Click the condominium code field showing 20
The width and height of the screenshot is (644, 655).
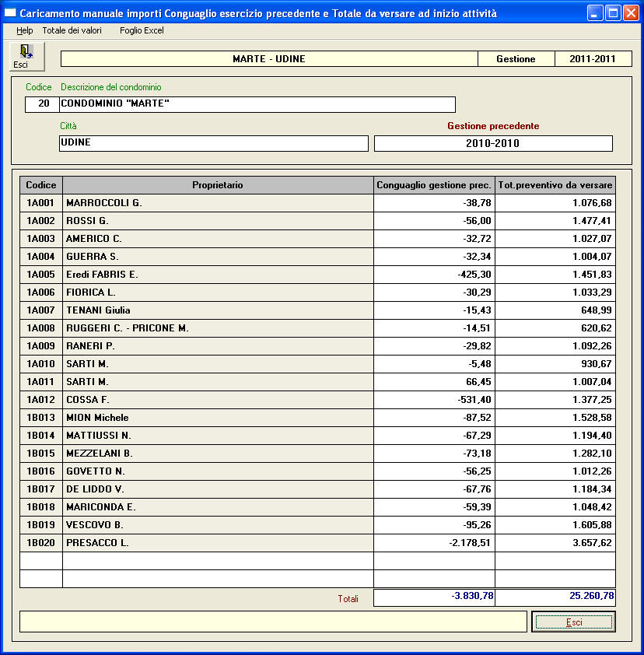pyautogui.click(x=42, y=104)
